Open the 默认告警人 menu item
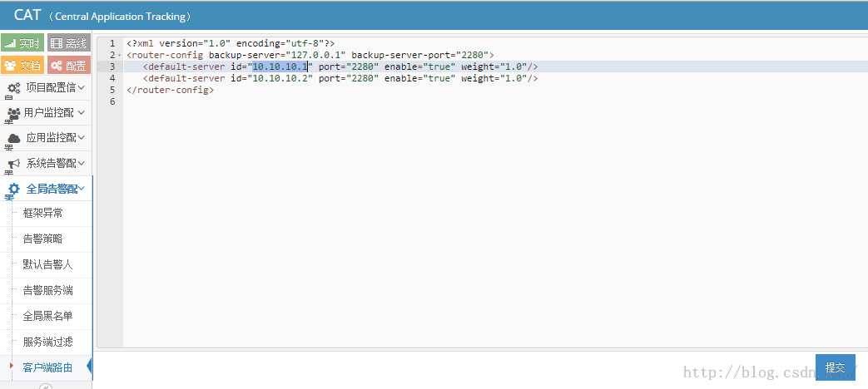The image size is (868, 389). point(47,264)
